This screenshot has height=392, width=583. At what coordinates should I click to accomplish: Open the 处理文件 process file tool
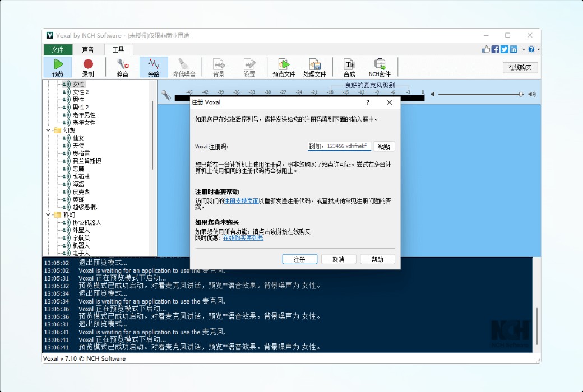[x=314, y=67]
